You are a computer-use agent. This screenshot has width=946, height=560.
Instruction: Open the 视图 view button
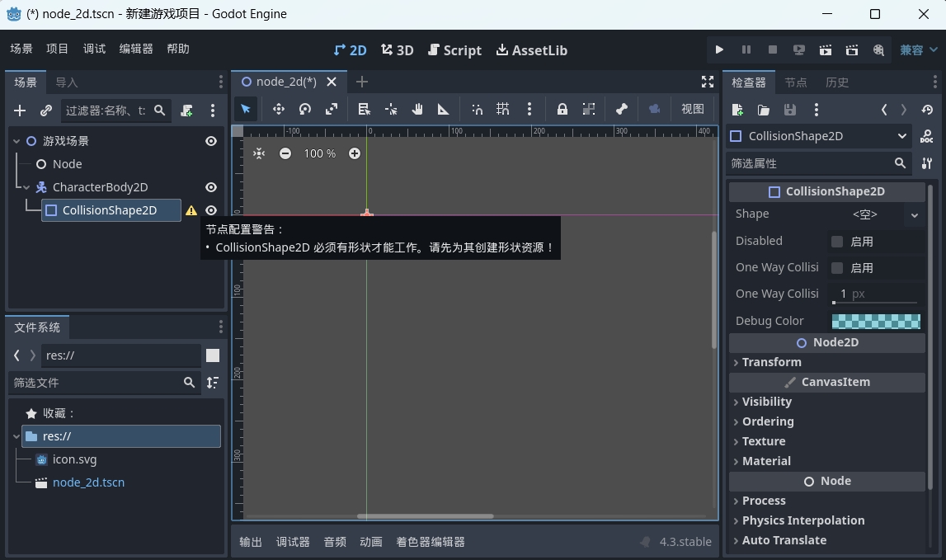[692, 109]
